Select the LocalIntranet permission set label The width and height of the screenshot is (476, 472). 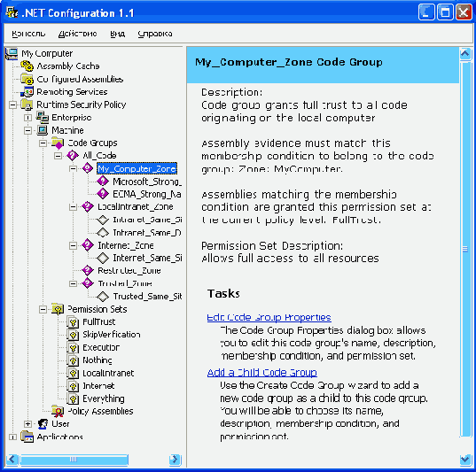coord(108,373)
